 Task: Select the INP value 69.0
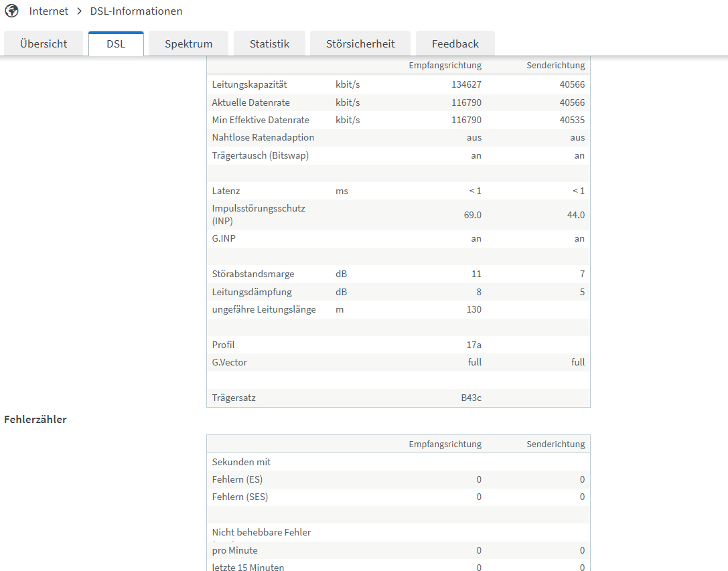473,215
